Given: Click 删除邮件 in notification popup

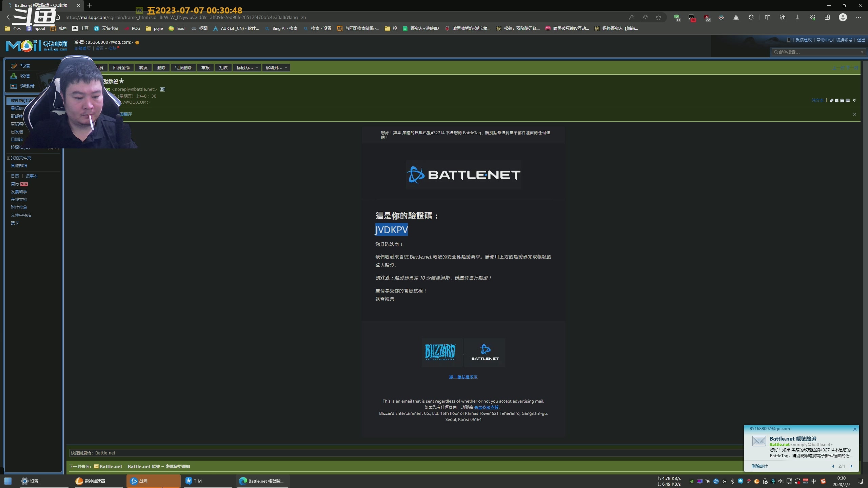Looking at the screenshot, I should click(759, 466).
